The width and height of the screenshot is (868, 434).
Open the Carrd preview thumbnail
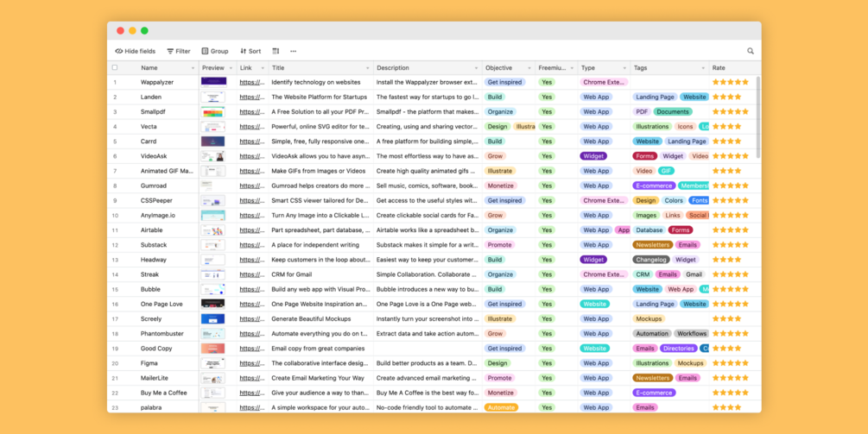(213, 141)
